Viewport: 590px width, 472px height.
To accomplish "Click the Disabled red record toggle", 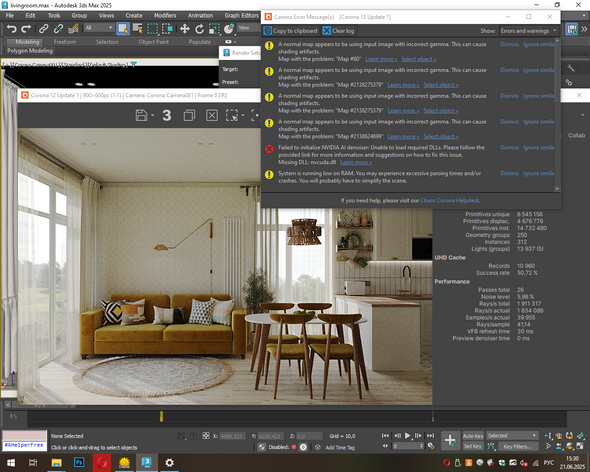I will (294, 447).
